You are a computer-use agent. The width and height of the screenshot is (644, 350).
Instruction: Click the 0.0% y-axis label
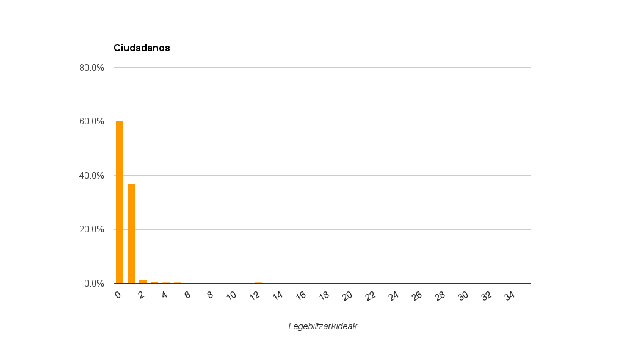tap(92, 284)
